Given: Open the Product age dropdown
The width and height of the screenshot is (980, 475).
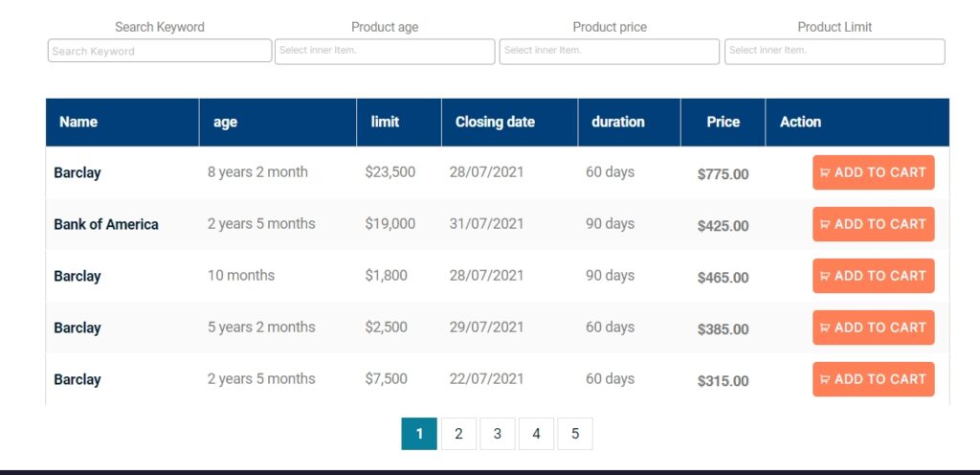Looking at the screenshot, I should click(x=385, y=52).
